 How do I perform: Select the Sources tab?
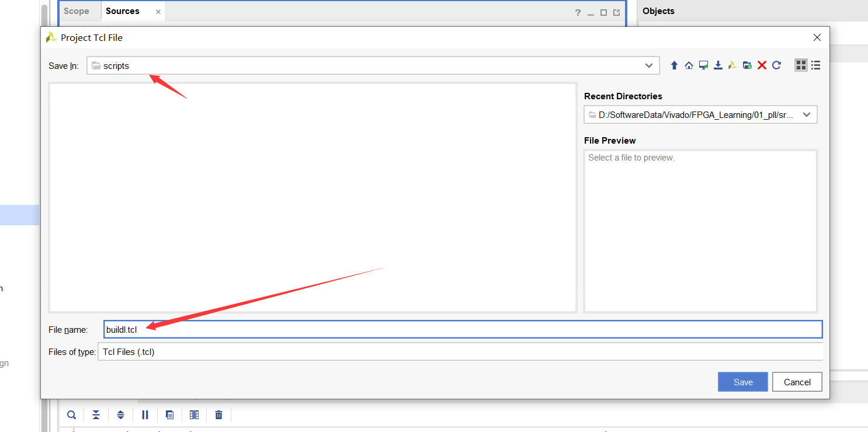(123, 11)
